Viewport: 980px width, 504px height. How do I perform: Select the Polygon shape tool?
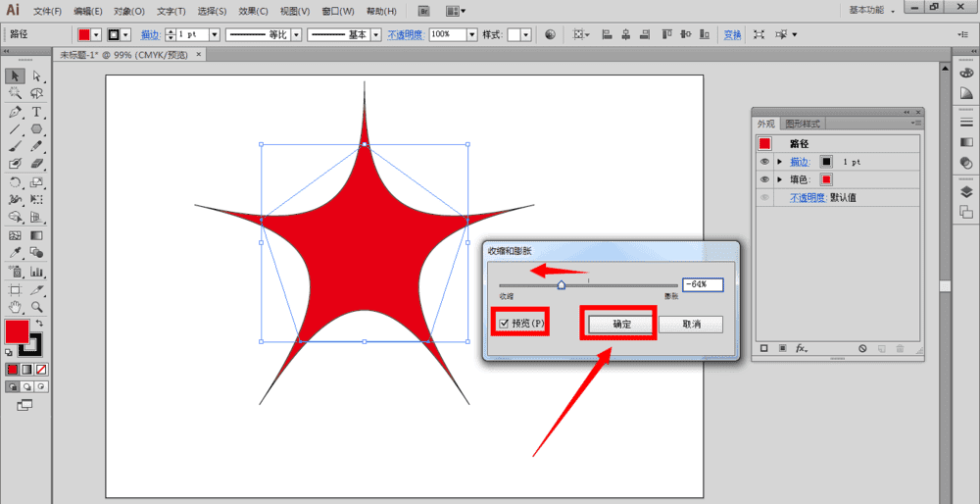[37, 129]
